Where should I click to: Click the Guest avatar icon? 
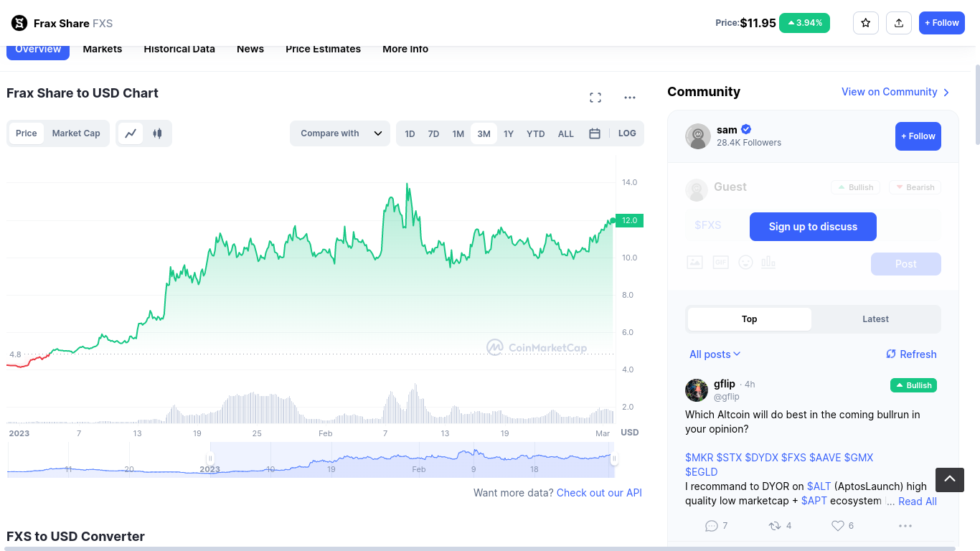click(x=697, y=190)
